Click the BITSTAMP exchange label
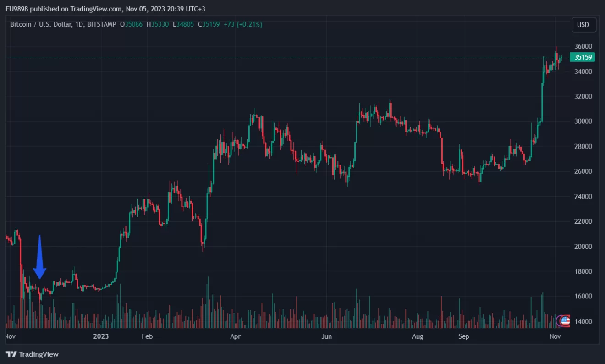 [x=101, y=24]
